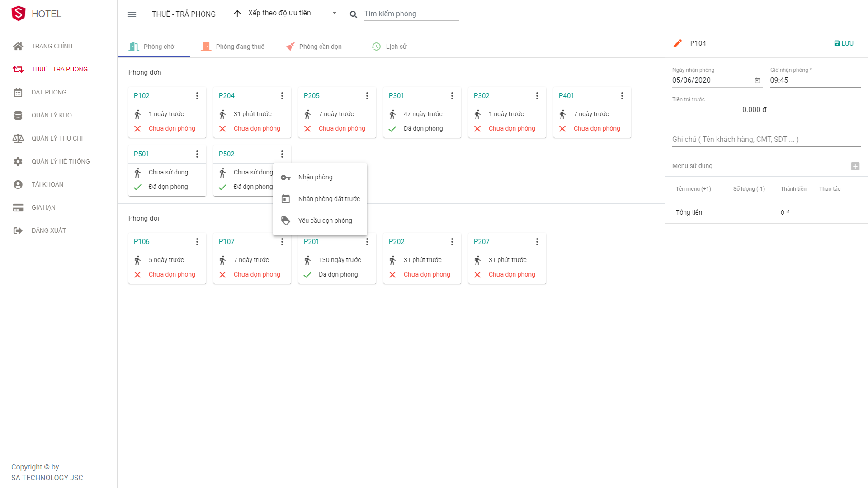Screen dimensions: 868x488
Task: Open three-dot menu on room P301
Action: 452,96
